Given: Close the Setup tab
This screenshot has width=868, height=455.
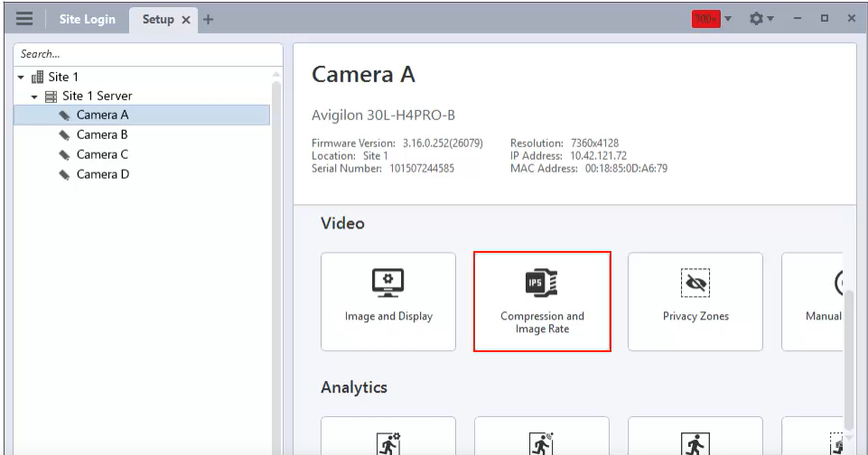Looking at the screenshot, I should pos(187,20).
